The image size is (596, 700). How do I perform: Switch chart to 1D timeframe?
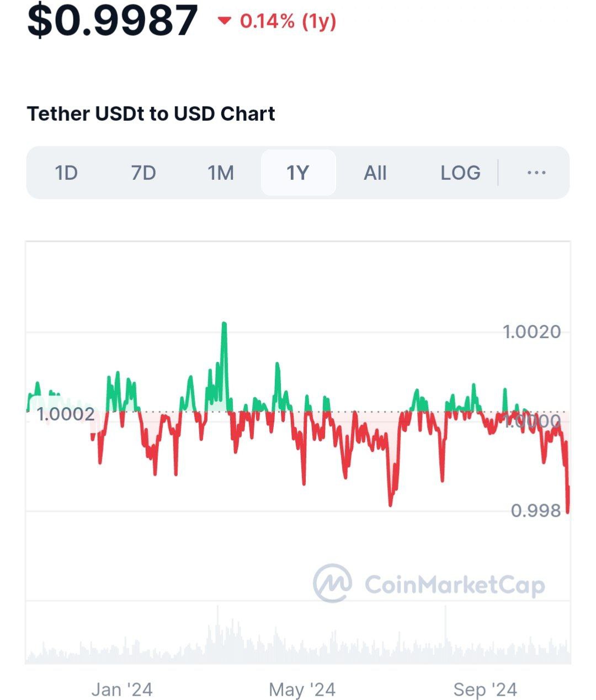click(66, 173)
